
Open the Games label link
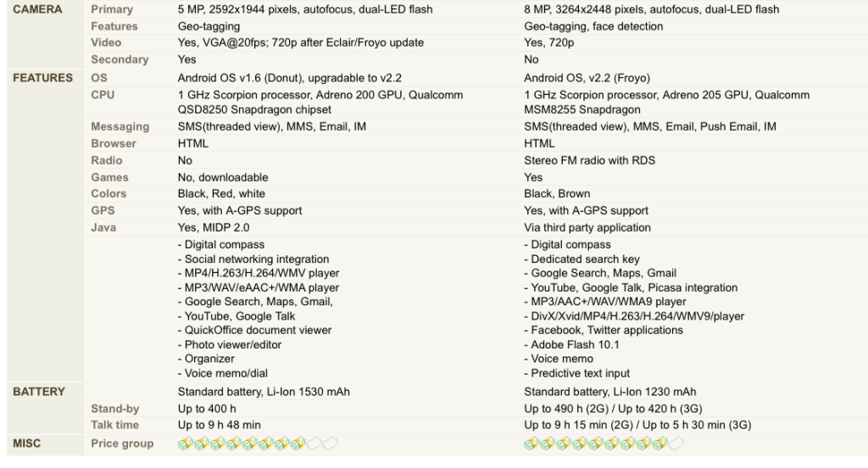(x=109, y=177)
